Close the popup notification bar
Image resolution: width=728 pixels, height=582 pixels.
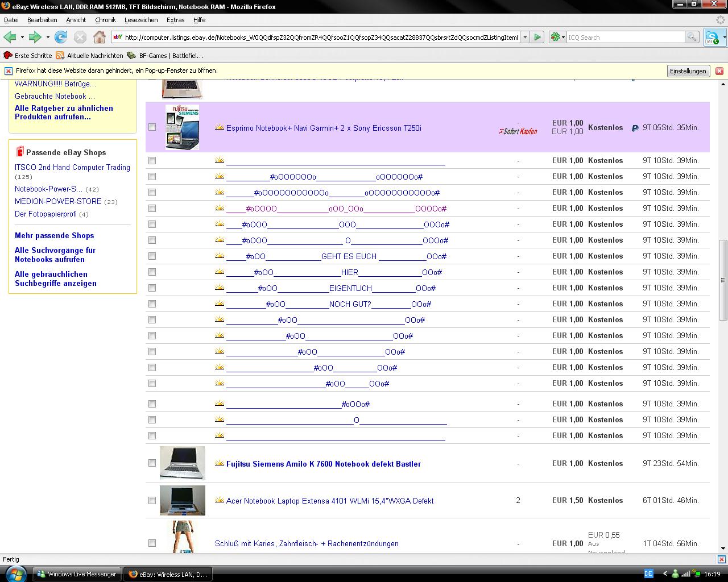719,71
